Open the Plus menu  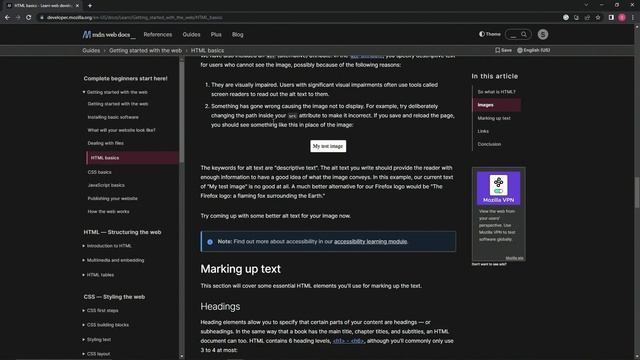(216, 35)
